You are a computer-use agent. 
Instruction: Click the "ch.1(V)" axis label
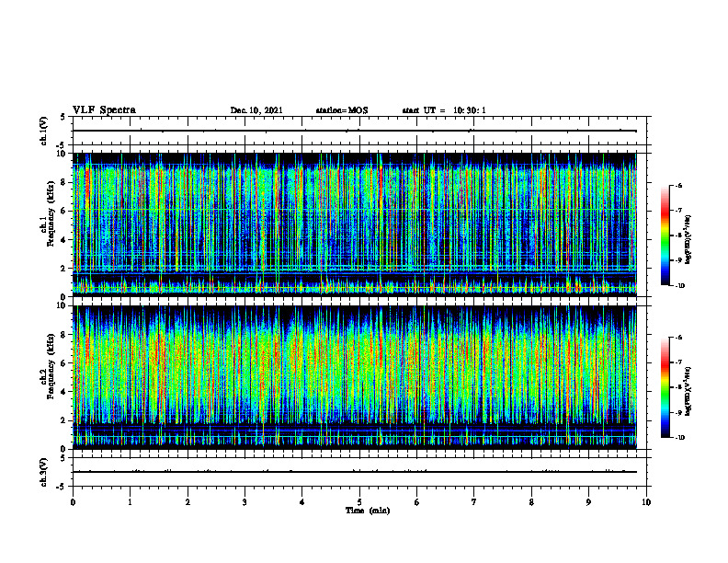point(43,131)
